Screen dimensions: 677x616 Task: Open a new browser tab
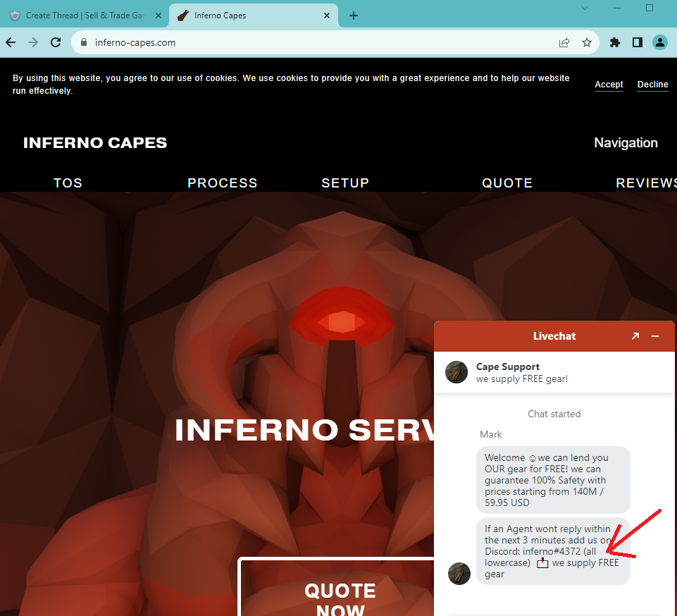point(354,16)
